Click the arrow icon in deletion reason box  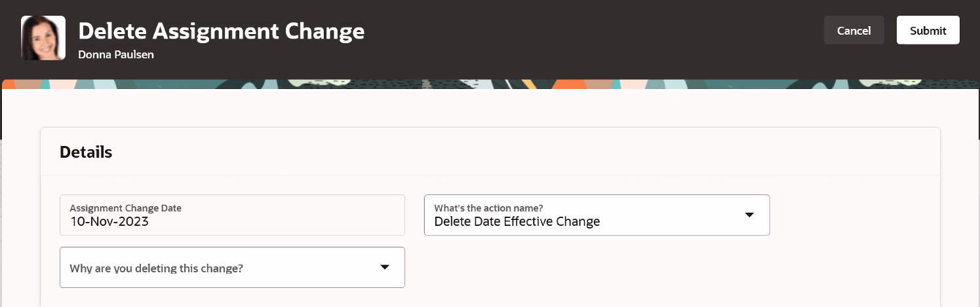[x=385, y=267]
